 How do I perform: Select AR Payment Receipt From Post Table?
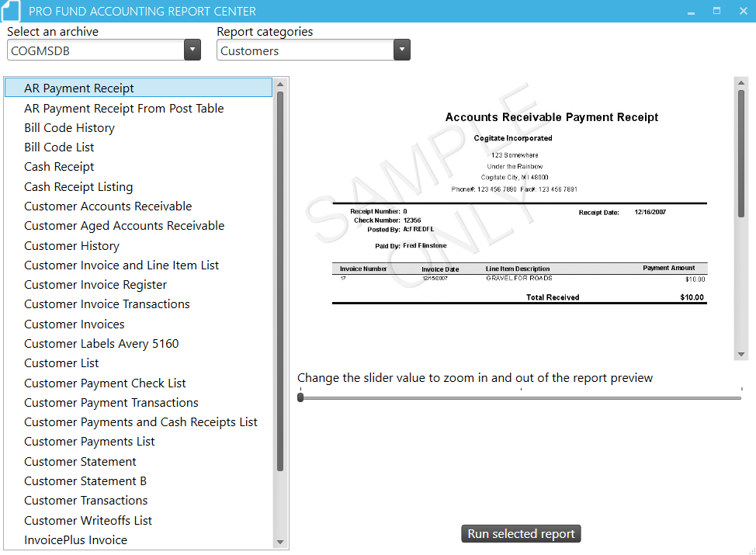coord(124,109)
